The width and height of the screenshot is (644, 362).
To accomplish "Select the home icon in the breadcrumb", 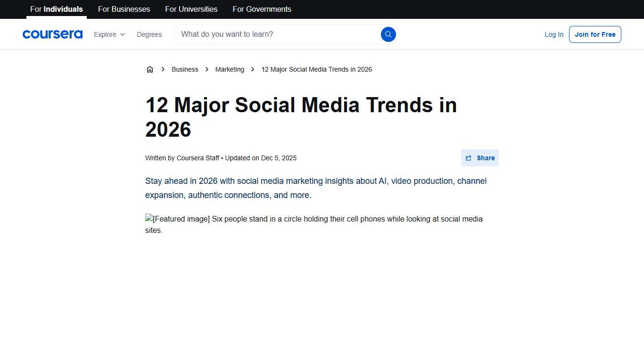I will 150,69.
